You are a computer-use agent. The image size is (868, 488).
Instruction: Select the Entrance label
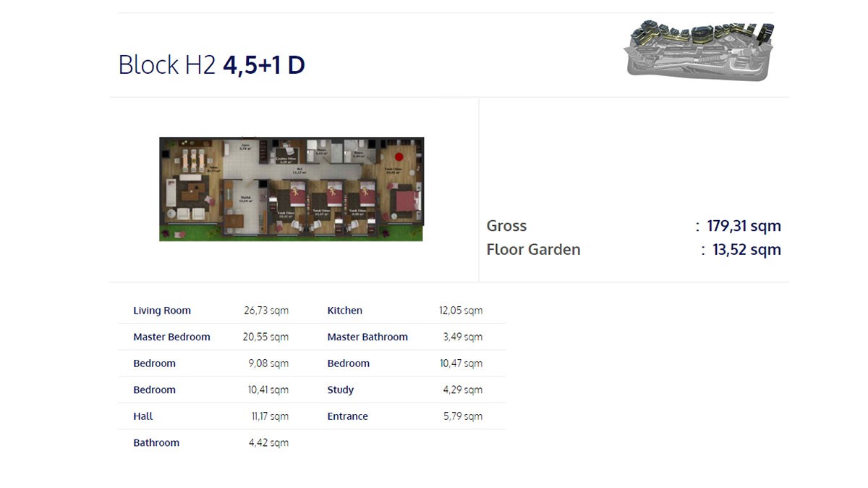coord(347,416)
